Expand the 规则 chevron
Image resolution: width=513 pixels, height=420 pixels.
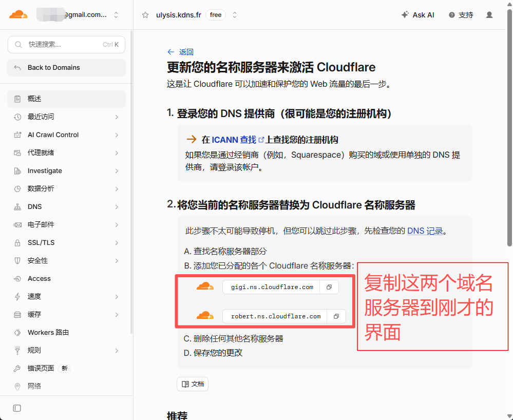[117, 351]
